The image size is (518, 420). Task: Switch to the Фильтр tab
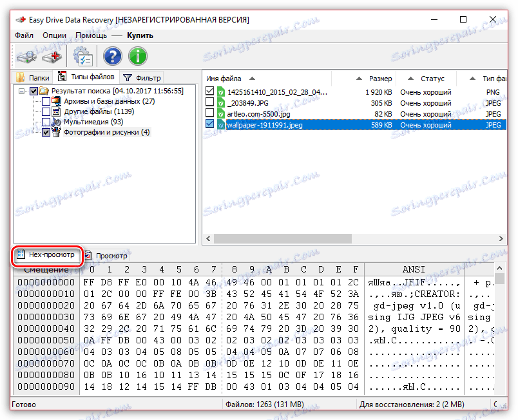click(142, 77)
